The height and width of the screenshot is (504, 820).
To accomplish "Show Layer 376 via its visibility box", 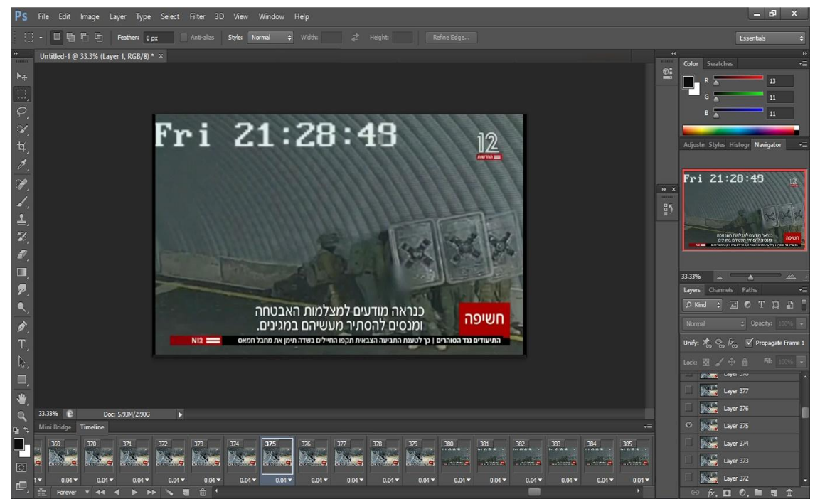I will (688, 408).
